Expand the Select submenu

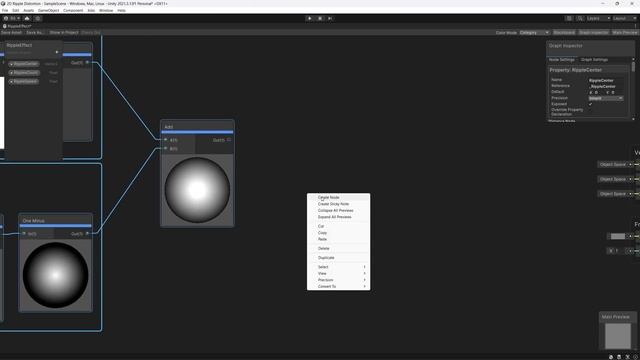338,267
